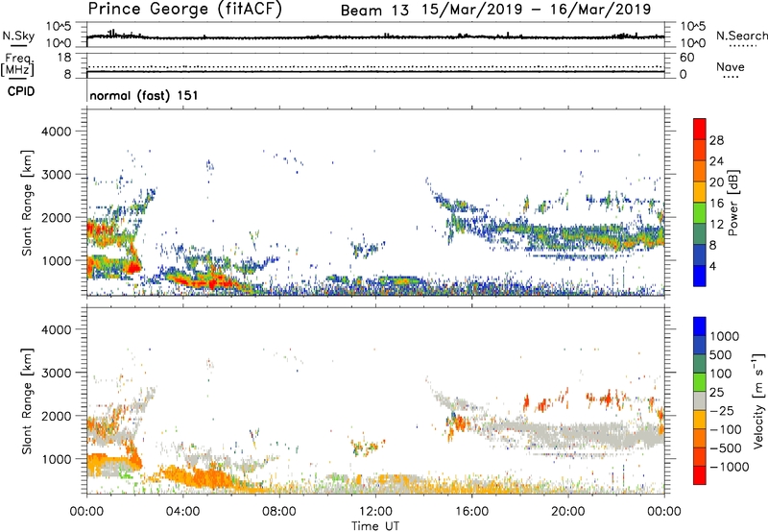The image size is (768, 532).
Task: Click the "18" frequency axis tick
Action: [x=64, y=58]
